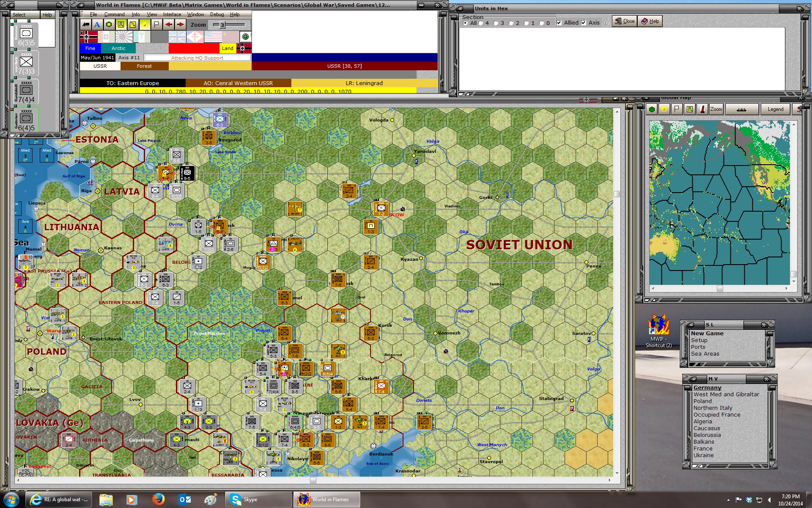Open the Interface menu
The width and height of the screenshot is (812, 508).
(172, 14)
